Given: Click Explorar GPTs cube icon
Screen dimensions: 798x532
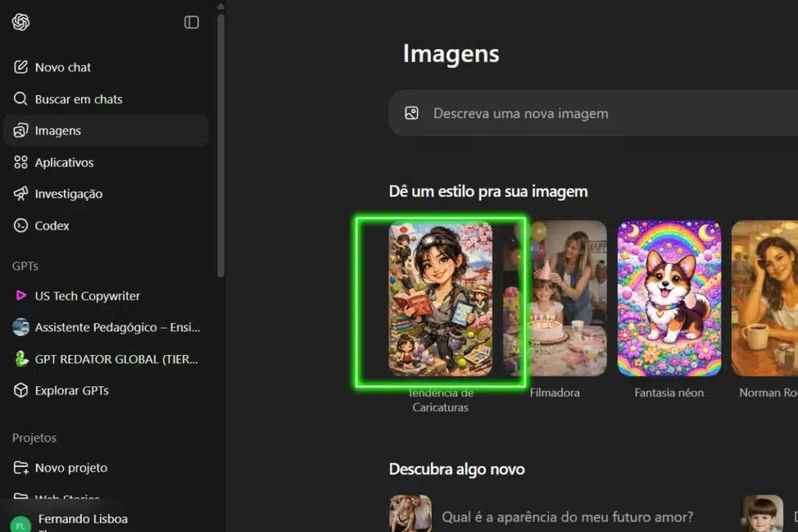Looking at the screenshot, I should pyautogui.click(x=20, y=390).
